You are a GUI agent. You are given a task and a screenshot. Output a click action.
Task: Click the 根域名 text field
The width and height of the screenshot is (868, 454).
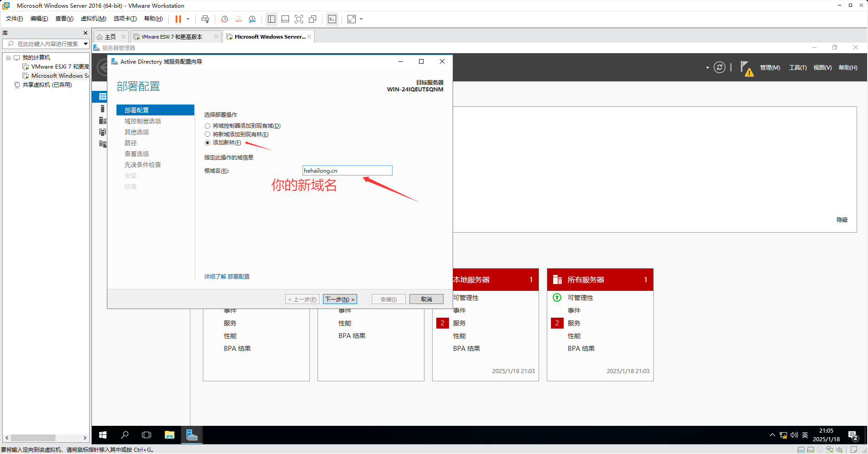click(x=347, y=170)
